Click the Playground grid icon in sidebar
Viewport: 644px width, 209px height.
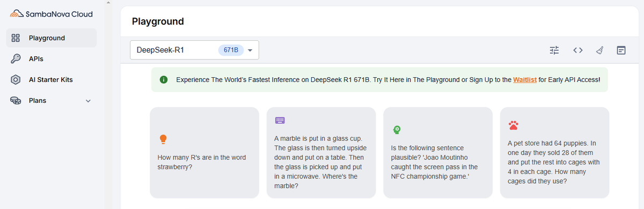point(16,38)
